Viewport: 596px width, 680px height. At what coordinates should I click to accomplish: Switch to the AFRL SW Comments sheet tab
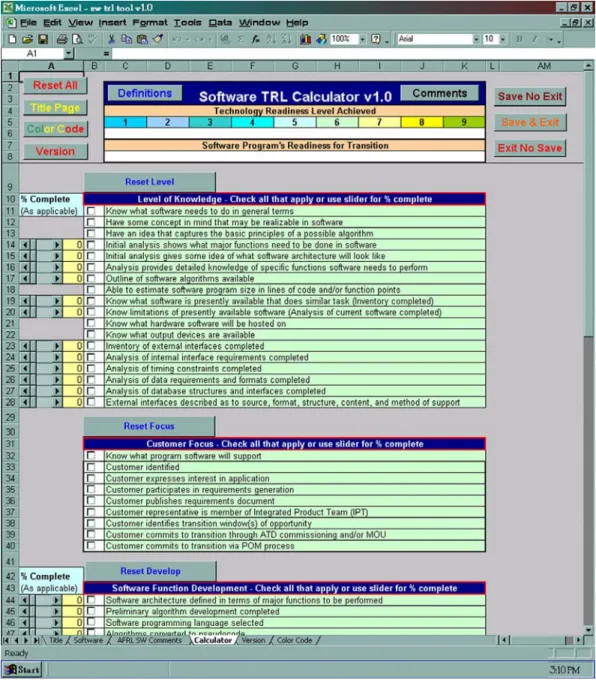(149, 641)
